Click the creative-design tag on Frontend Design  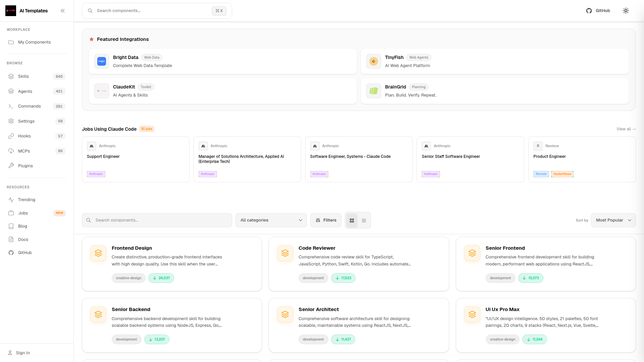(x=128, y=278)
